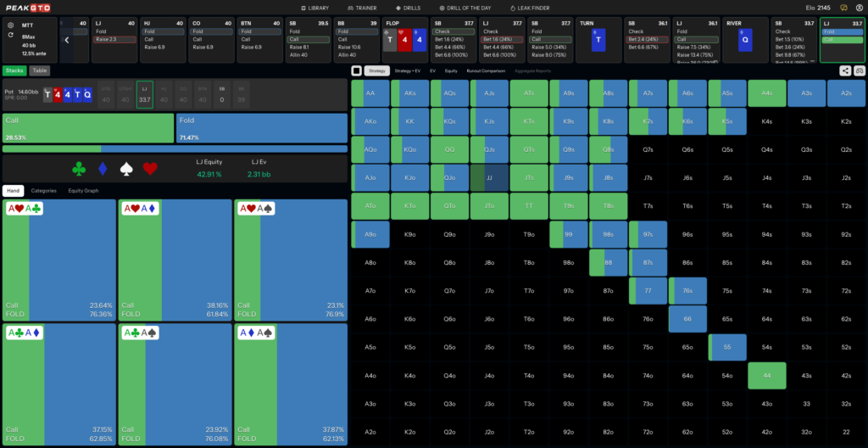This screenshot has width=868, height=448.
Task: Click the call/fold frequency bar
Action: [175, 148]
